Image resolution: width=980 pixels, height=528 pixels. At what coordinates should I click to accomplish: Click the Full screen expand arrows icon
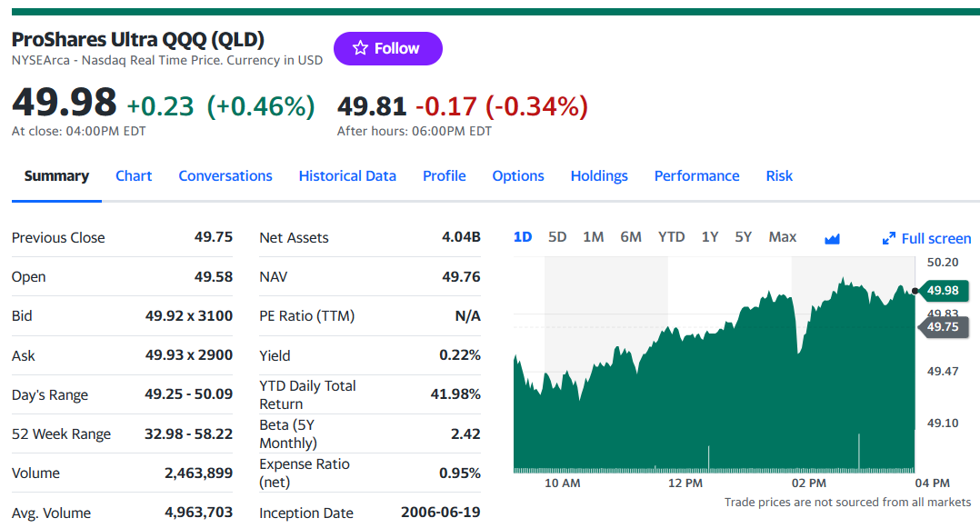888,239
